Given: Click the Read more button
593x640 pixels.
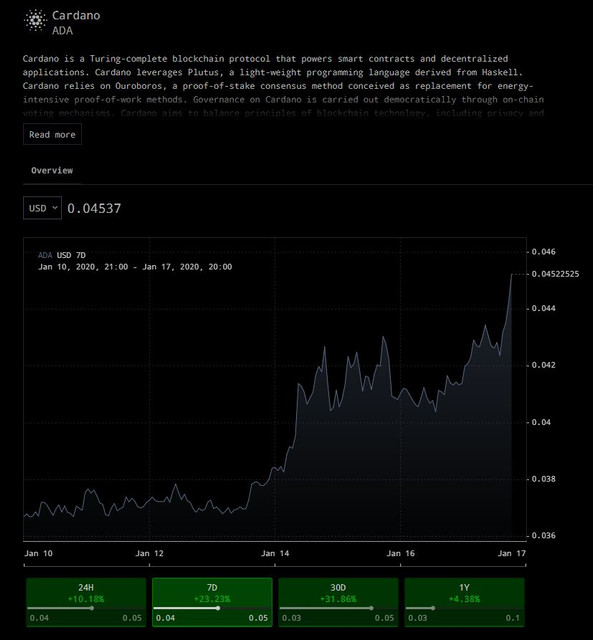Looking at the screenshot, I should tap(52, 134).
